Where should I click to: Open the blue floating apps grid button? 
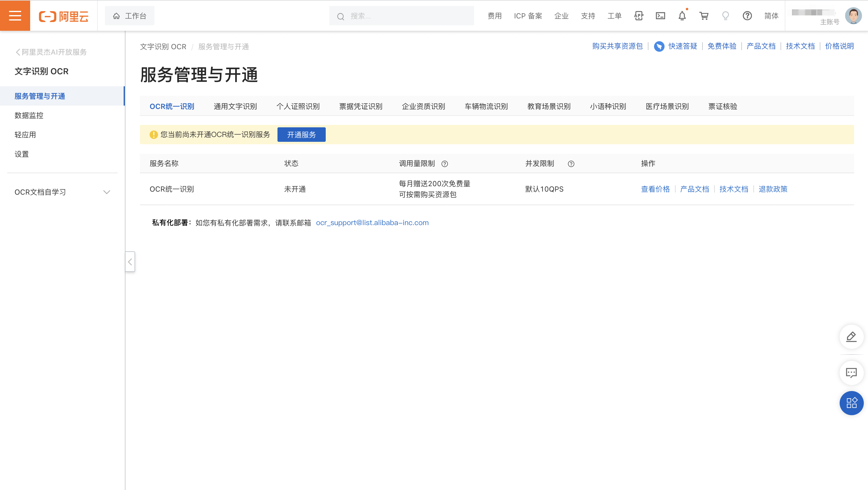851,403
